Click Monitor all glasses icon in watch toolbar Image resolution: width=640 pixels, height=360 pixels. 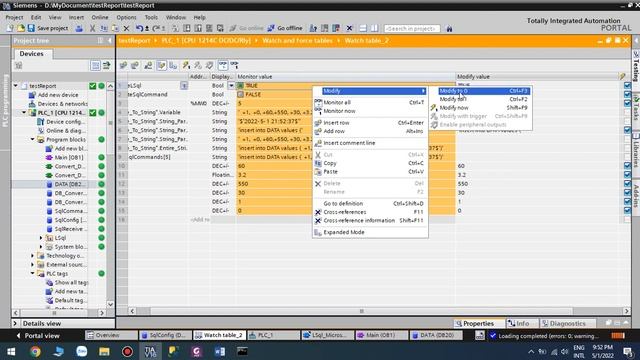pos(222,65)
